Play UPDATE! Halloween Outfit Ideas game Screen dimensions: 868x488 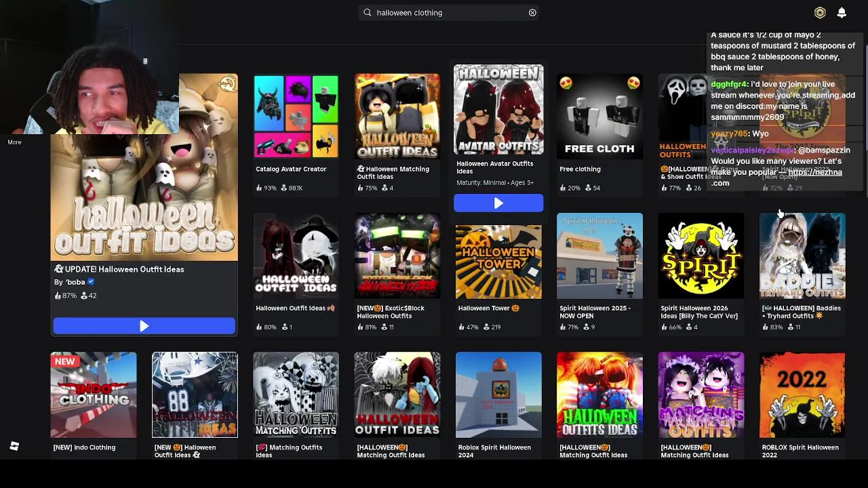[x=144, y=327]
